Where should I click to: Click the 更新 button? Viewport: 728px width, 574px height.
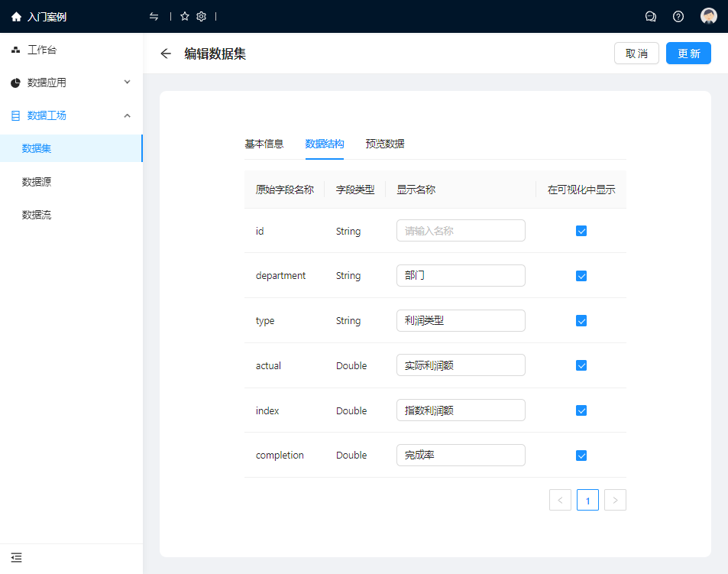click(x=688, y=54)
